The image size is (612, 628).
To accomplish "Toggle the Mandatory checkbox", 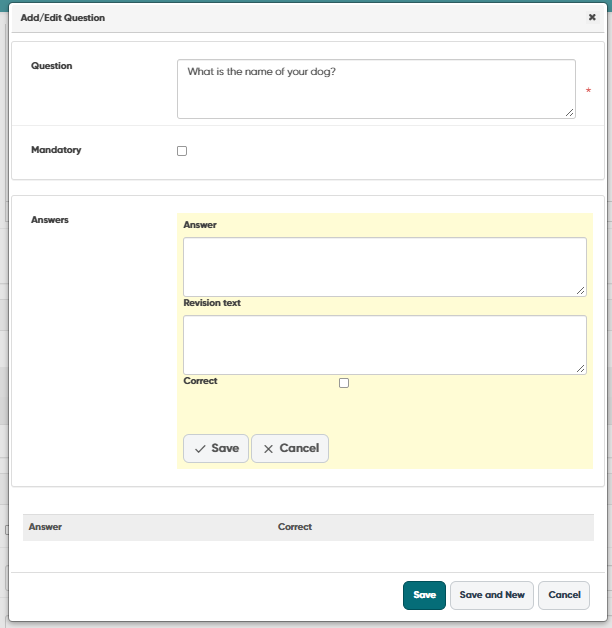I will pos(182,151).
